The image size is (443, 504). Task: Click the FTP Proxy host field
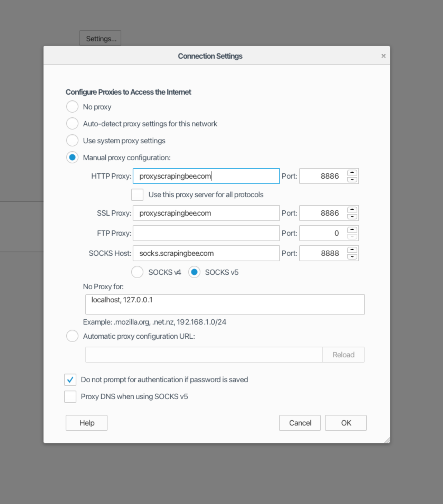click(206, 233)
